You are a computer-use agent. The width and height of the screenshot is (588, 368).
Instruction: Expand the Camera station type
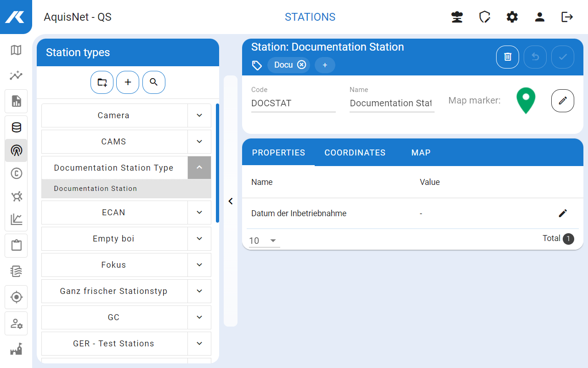[199, 115]
